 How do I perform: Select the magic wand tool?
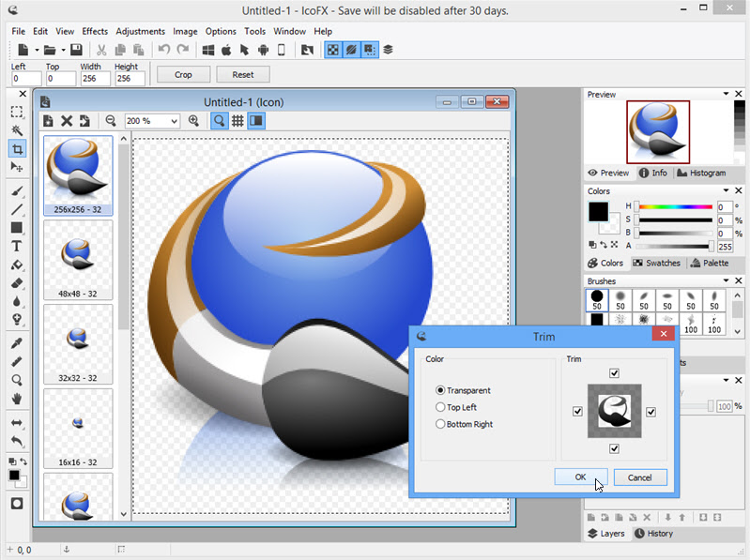17,130
